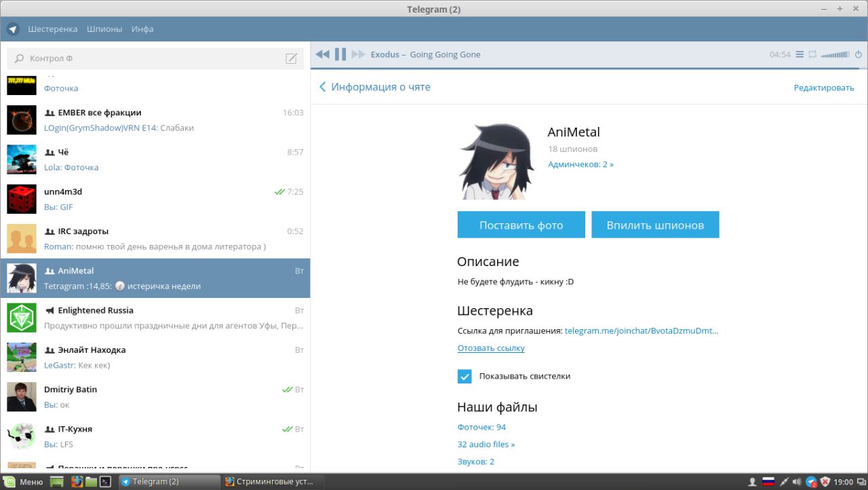Screen dimensions: 868x490
Task: Click the song title Exodus – Going Going Gone
Action: pos(425,54)
